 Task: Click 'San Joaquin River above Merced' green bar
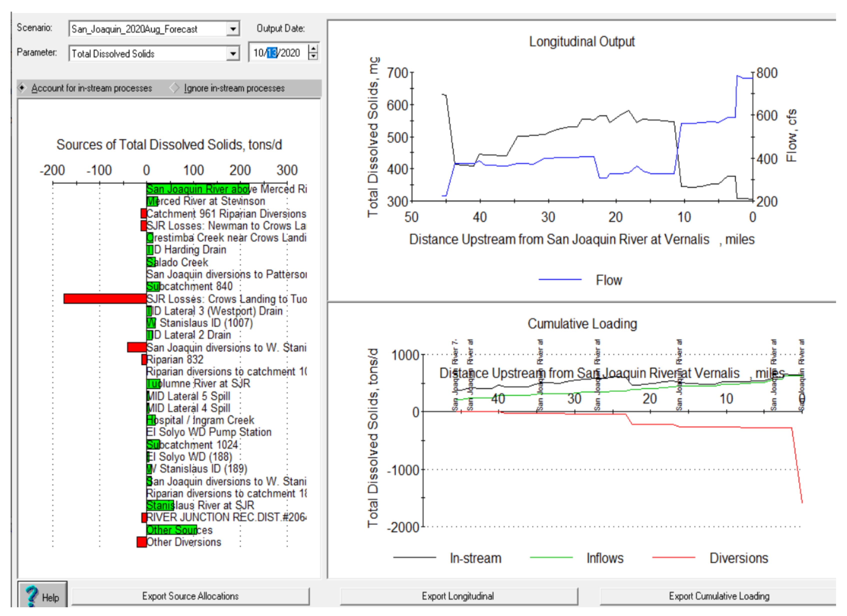pyautogui.click(x=198, y=189)
